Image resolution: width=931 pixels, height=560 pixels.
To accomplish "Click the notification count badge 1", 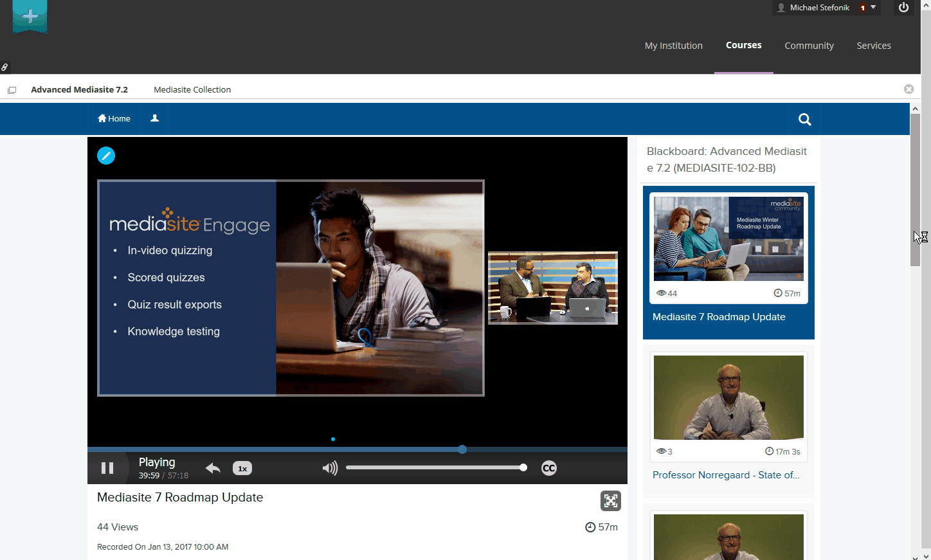I will click(x=862, y=8).
